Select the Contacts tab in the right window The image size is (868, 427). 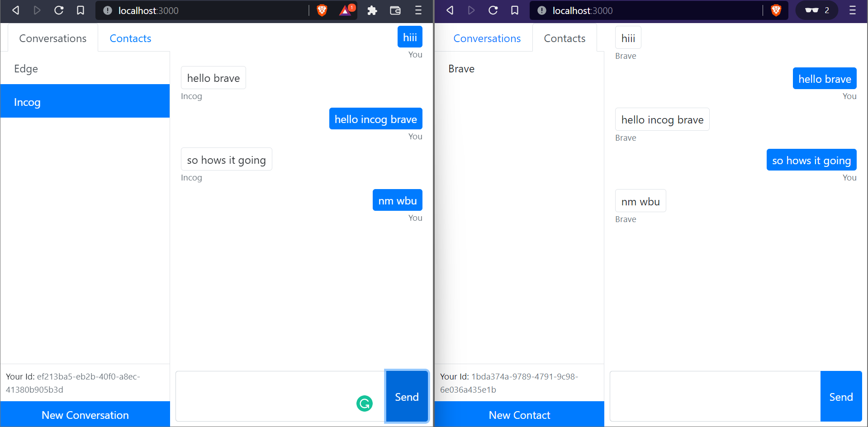(564, 38)
